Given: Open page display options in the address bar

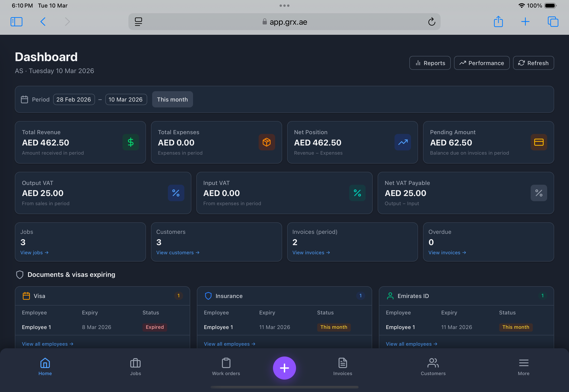Looking at the screenshot, I should [138, 22].
